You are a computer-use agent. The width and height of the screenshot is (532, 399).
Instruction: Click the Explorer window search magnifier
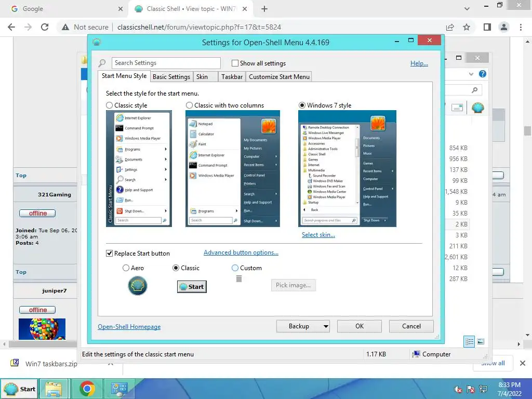475,90
